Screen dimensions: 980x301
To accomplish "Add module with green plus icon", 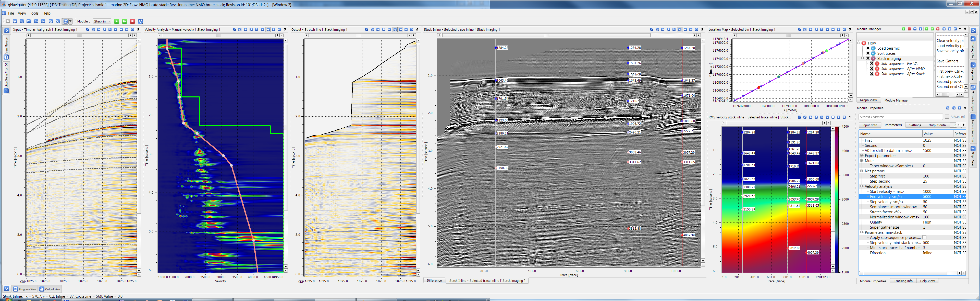I will tap(903, 29).
